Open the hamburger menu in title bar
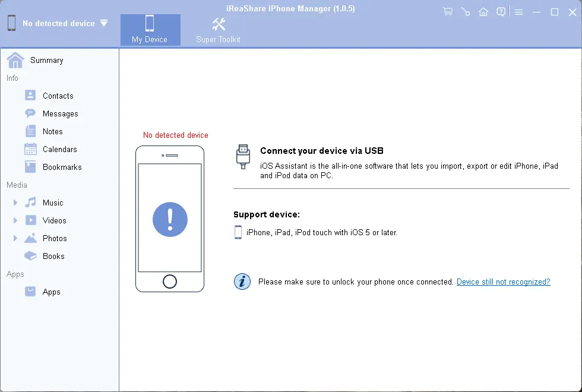Image resolution: width=582 pixels, height=392 pixels. (x=518, y=12)
